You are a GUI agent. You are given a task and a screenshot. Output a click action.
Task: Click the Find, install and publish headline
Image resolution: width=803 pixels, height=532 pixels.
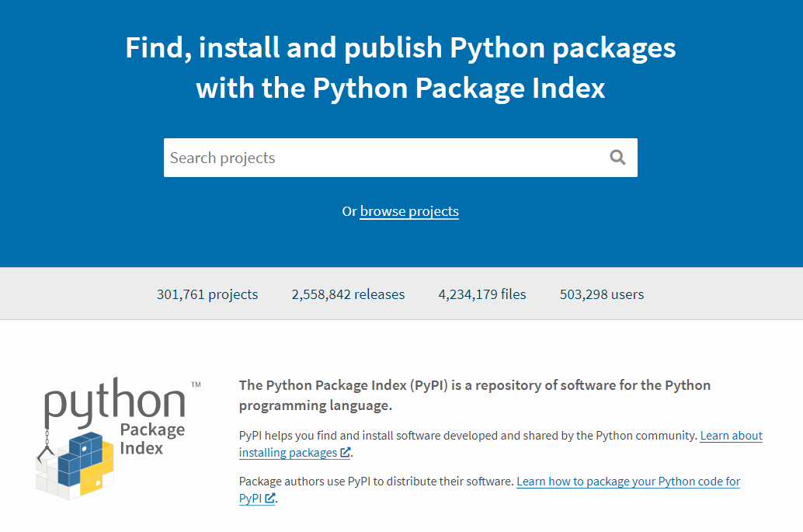click(x=401, y=68)
